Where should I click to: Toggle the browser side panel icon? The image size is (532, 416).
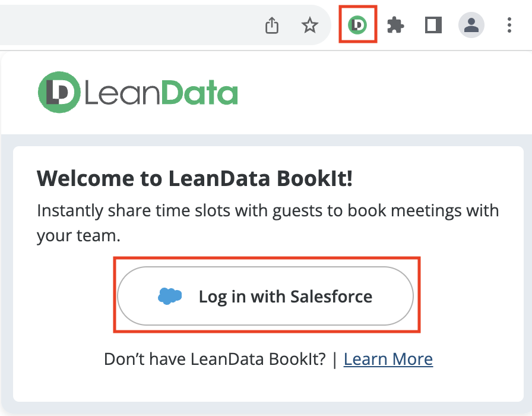point(433,26)
